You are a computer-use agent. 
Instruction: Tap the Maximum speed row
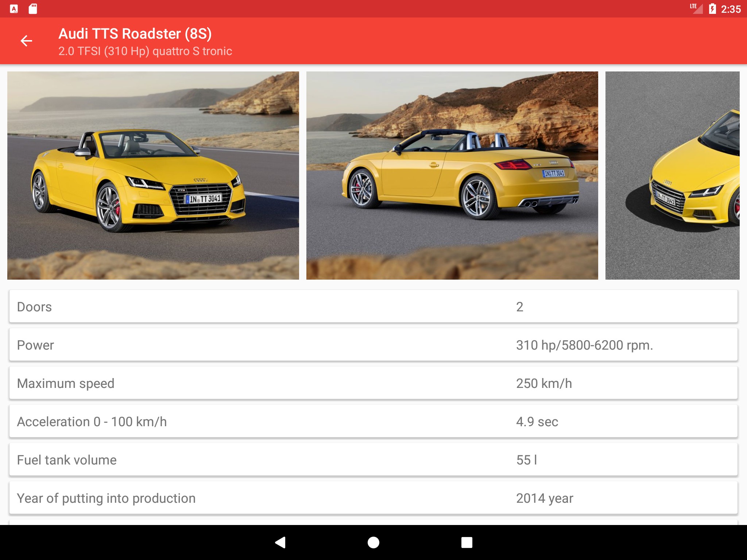tap(373, 383)
